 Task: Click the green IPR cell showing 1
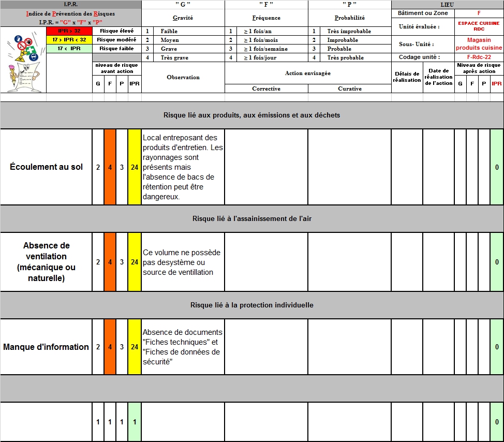coord(135,422)
